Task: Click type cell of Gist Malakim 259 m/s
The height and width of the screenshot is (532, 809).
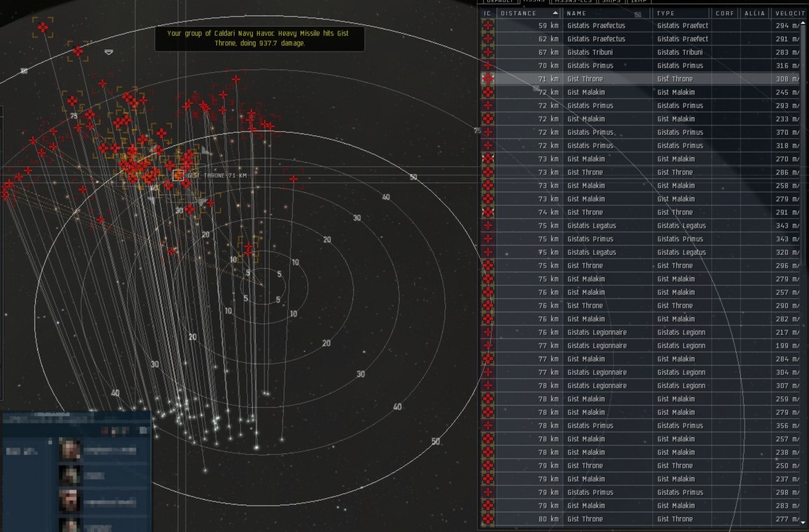Action: click(681, 399)
